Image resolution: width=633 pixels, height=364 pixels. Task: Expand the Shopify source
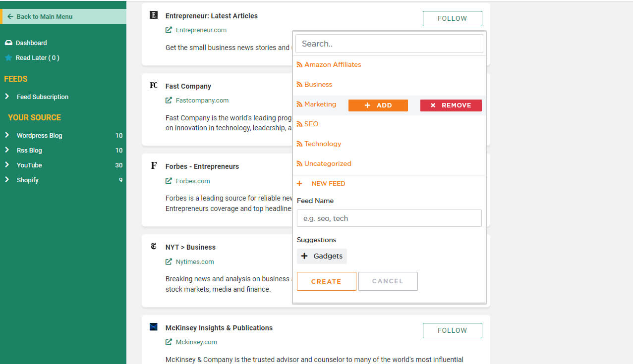pyautogui.click(x=63, y=180)
